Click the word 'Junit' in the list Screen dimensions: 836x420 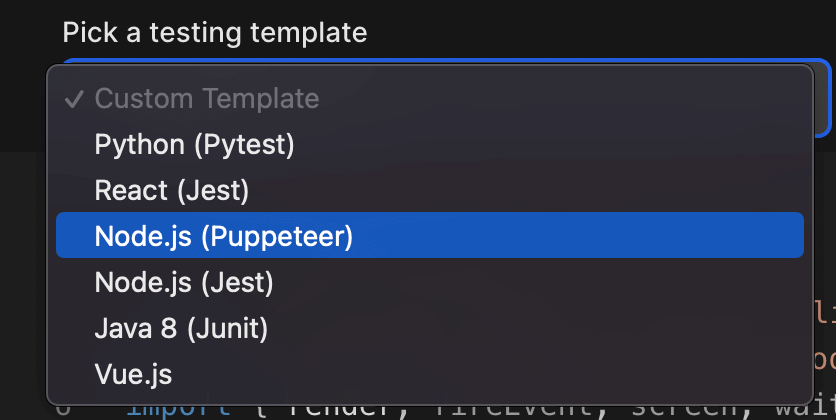pos(230,328)
